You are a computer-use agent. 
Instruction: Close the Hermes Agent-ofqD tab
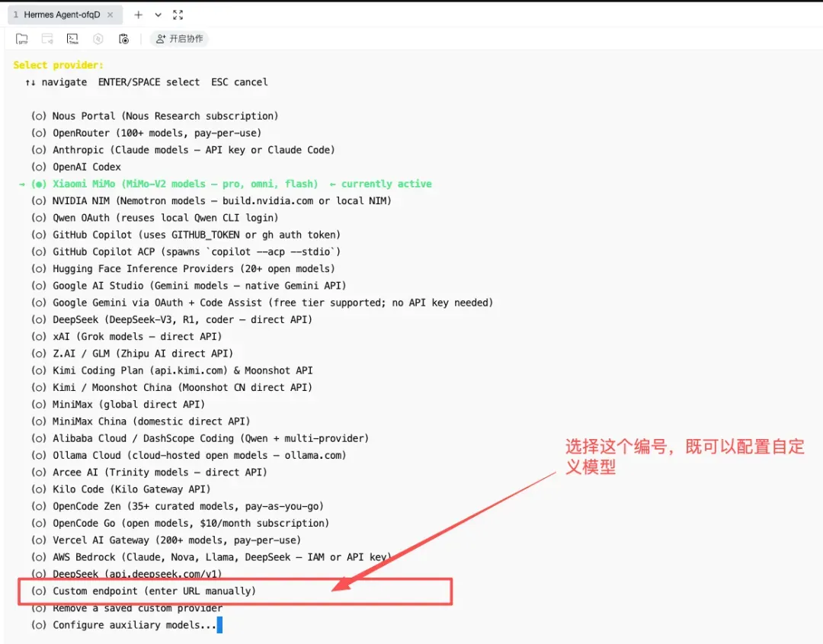click(110, 14)
